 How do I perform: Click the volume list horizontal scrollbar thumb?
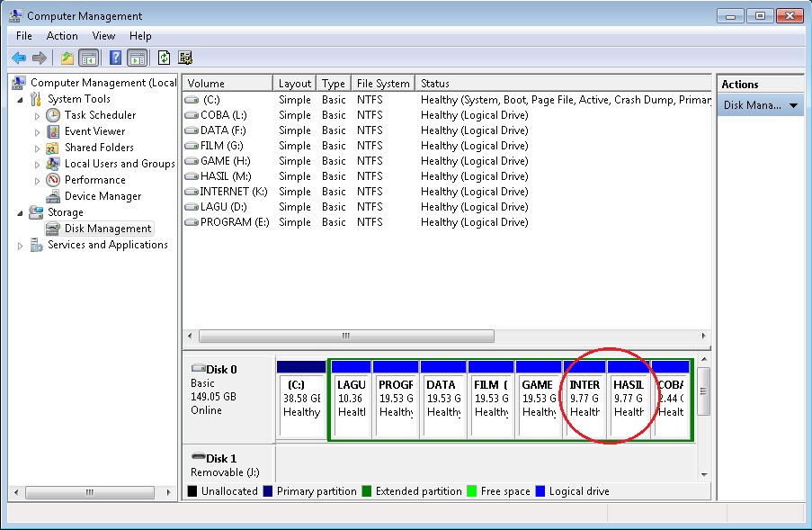point(346,336)
